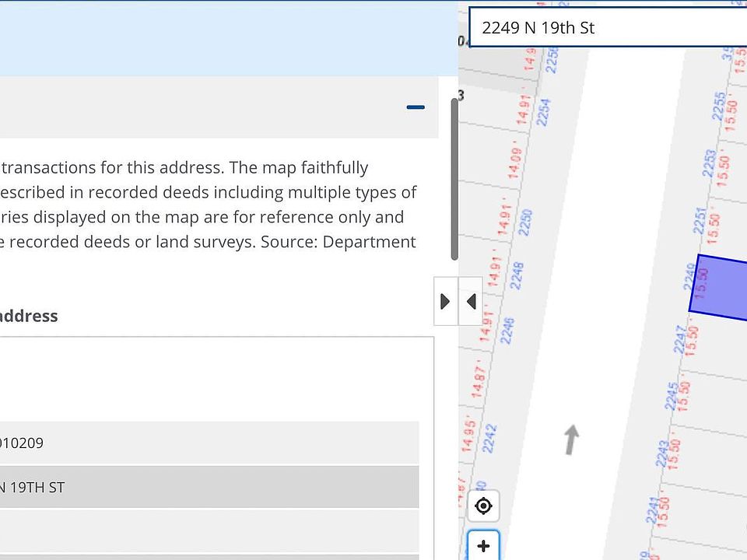Click parcel label 2254 on the map
This screenshot has width=747, height=560.
tap(544, 112)
